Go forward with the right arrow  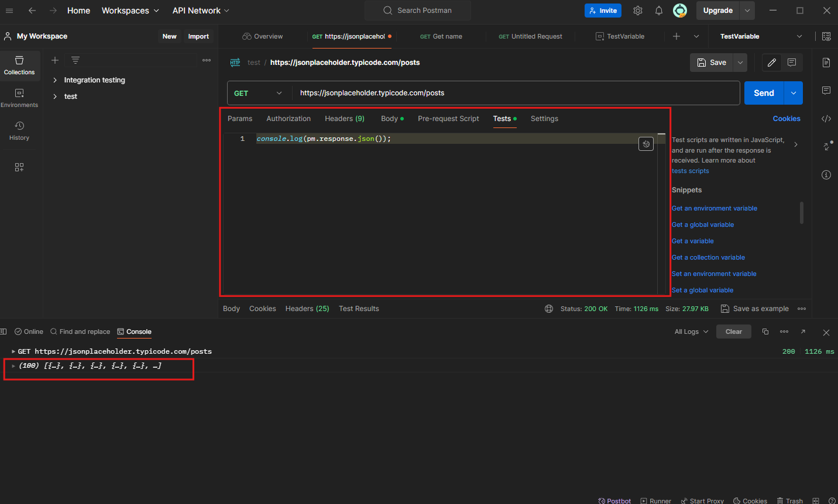(x=53, y=11)
